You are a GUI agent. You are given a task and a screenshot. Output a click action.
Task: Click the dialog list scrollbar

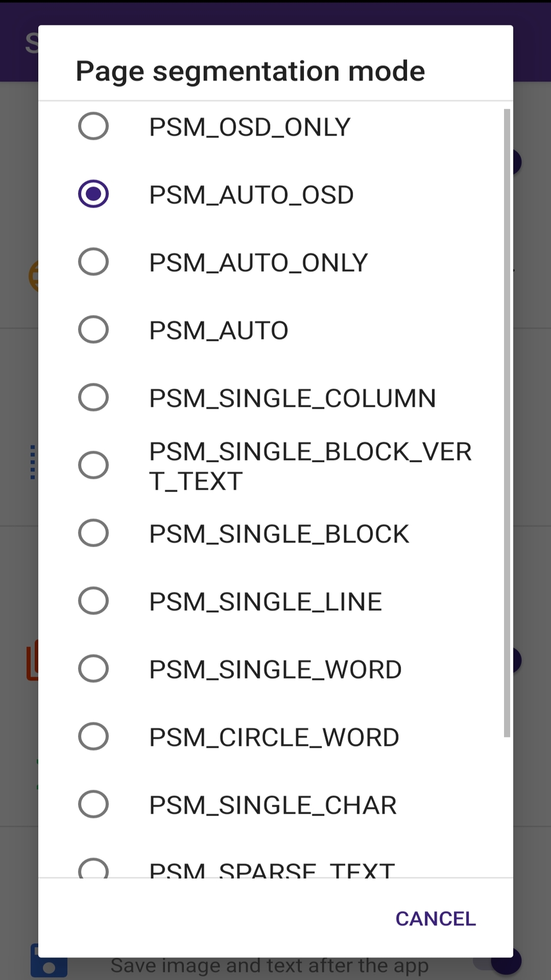coord(507,423)
